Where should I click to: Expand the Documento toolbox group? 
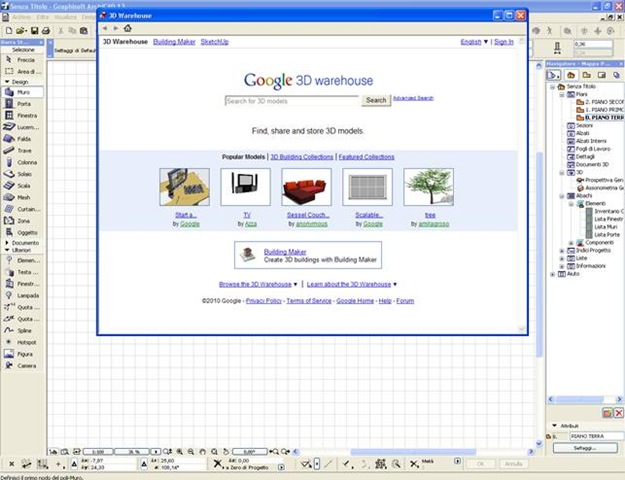tap(7, 242)
